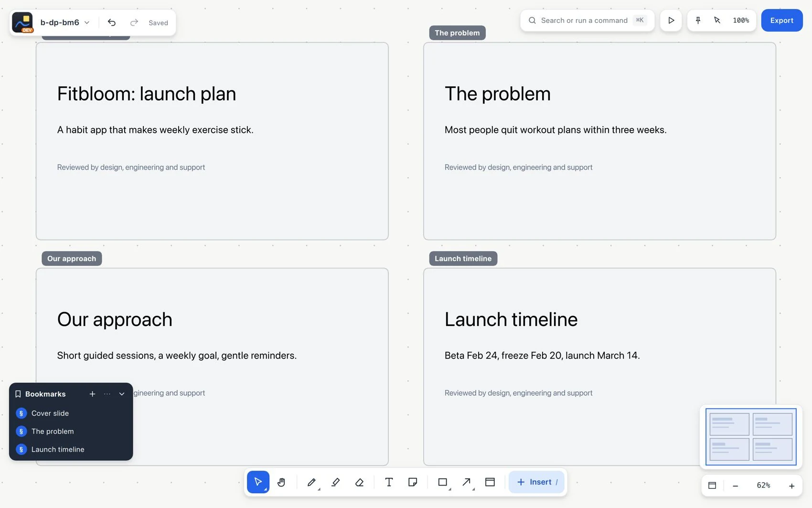Screen dimensions: 812x508
Task: Redo the last undone action
Action: [134, 22]
